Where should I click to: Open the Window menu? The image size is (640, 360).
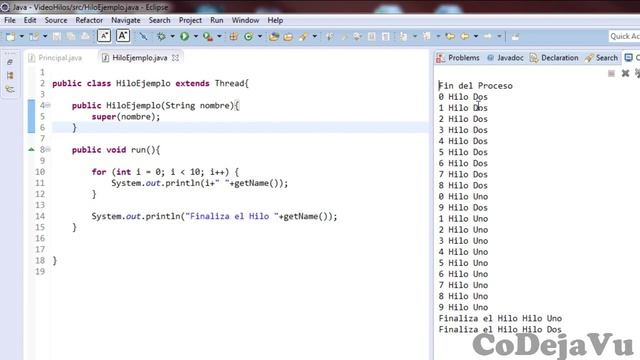click(x=245, y=20)
